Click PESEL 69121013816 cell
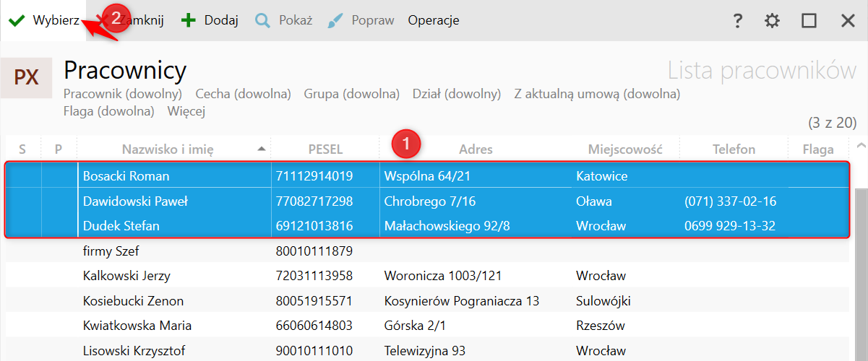The image size is (868, 361). [314, 226]
